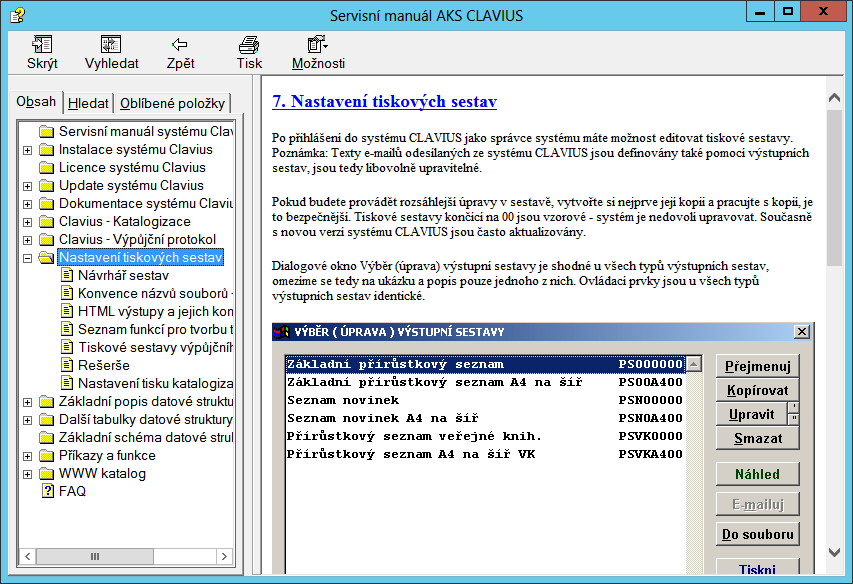Click the folder icon for Příkazy a funkce
Image resolution: width=853 pixels, height=584 pixels.
47,455
